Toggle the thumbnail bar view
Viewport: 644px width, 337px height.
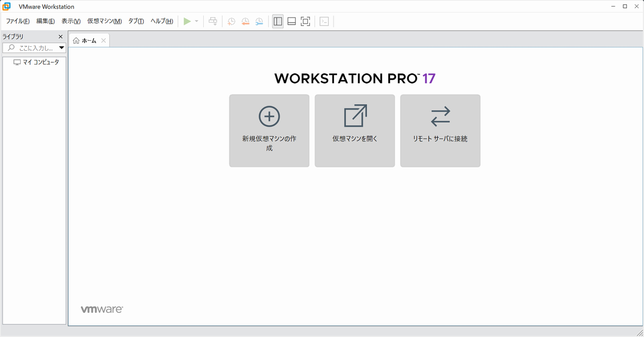[x=291, y=21]
